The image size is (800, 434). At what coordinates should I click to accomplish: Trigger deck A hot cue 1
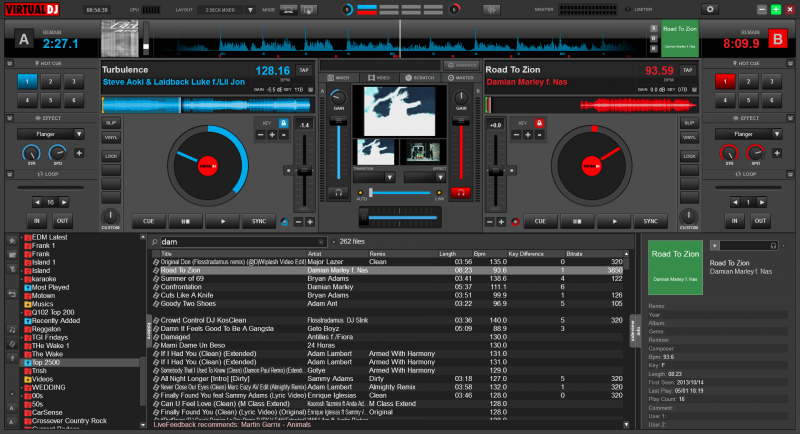(x=28, y=81)
